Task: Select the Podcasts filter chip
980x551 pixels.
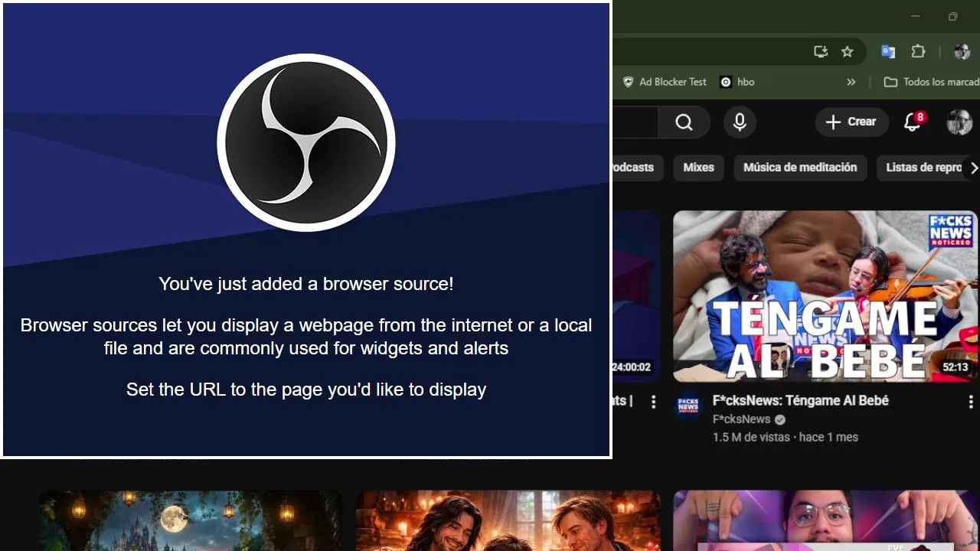Action: tap(637, 168)
